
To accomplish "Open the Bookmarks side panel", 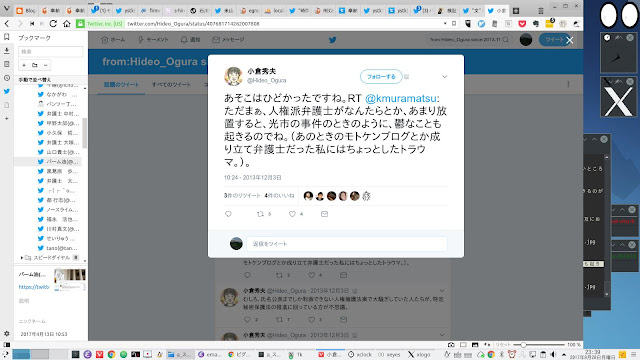I will (x=7, y=37).
